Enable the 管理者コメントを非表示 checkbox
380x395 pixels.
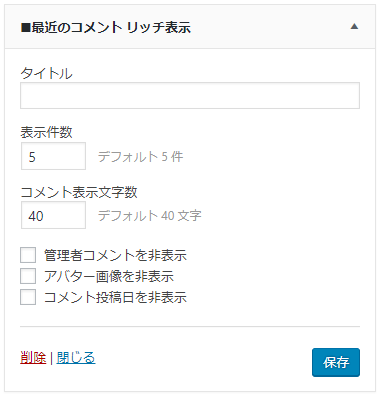pyautogui.click(x=28, y=255)
